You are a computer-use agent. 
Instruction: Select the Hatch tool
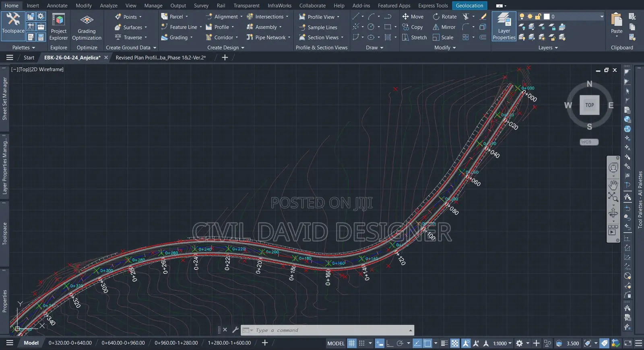tap(388, 37)
